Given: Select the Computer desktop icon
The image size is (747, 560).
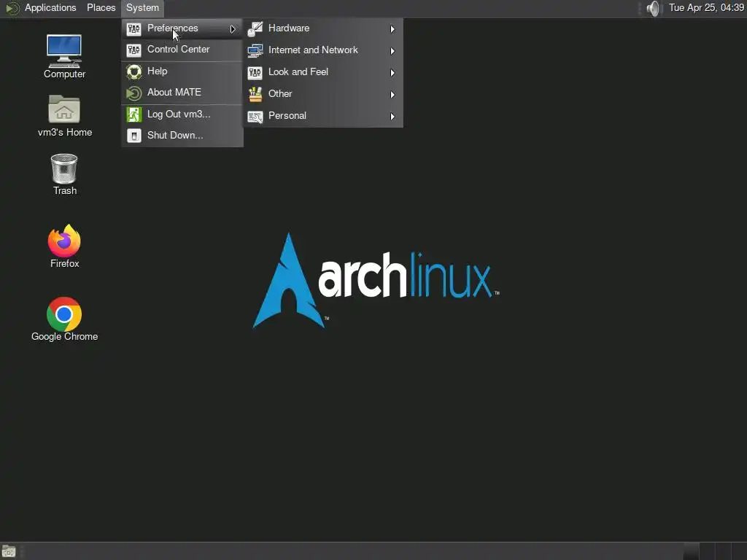Looking at the screenshot, I should (64, 56).
